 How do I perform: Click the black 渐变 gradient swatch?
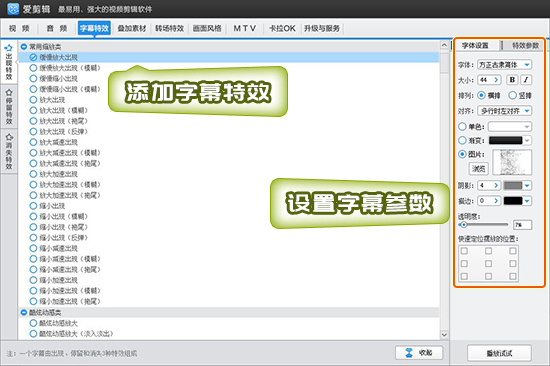[505, 140]
